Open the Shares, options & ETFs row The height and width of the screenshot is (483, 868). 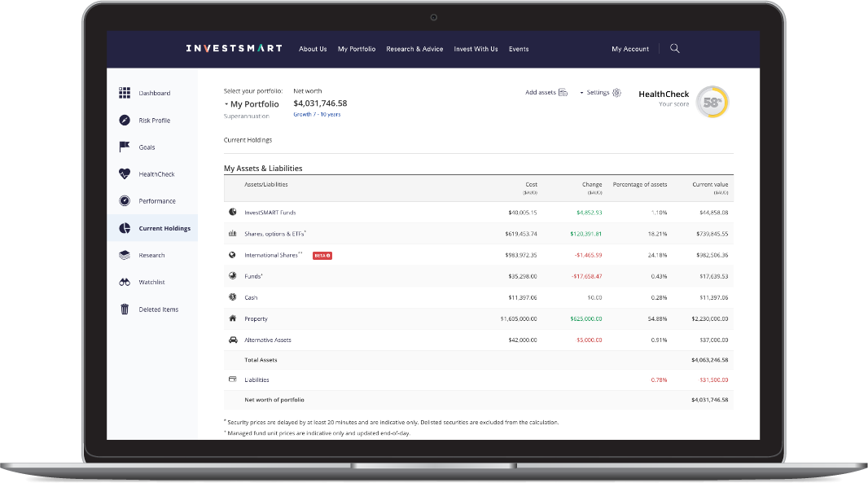(x=275, y=234)
